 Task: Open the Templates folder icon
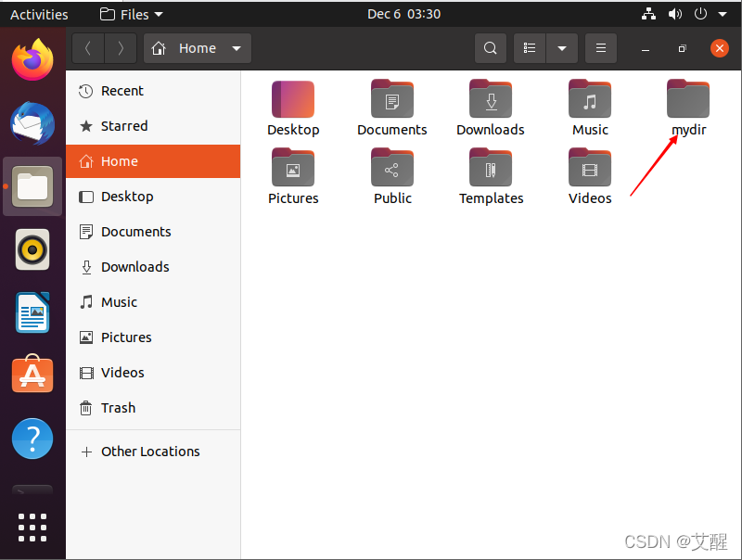tap(491, 168)
